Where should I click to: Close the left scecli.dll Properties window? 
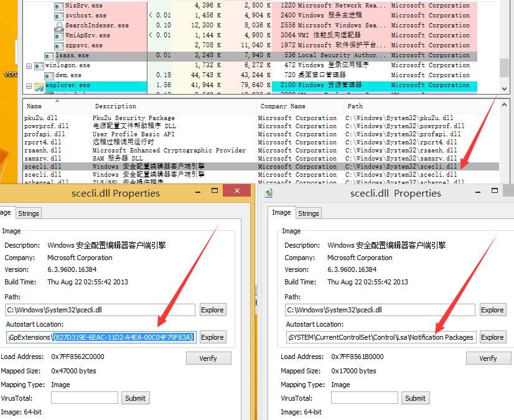237,190
